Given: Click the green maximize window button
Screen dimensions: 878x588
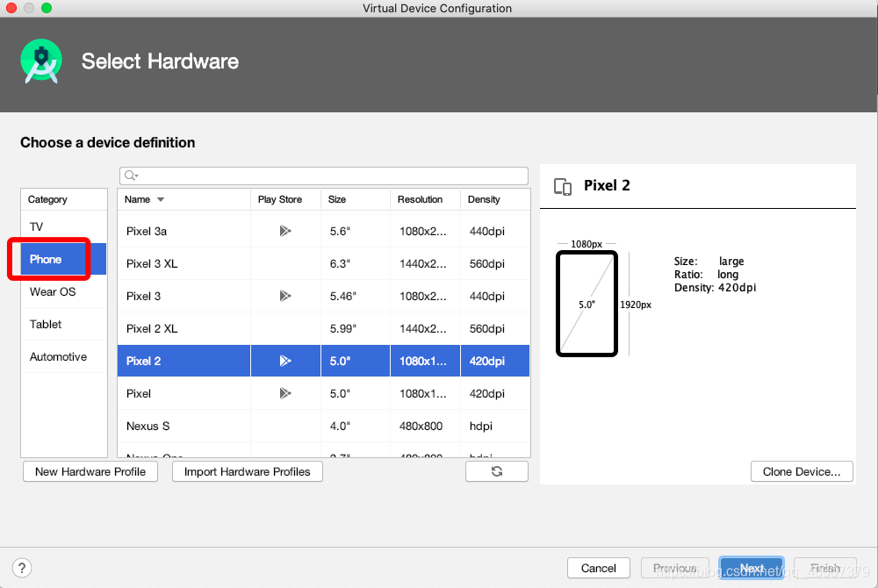Looking at the screenshot, I should tap(47, 8).
